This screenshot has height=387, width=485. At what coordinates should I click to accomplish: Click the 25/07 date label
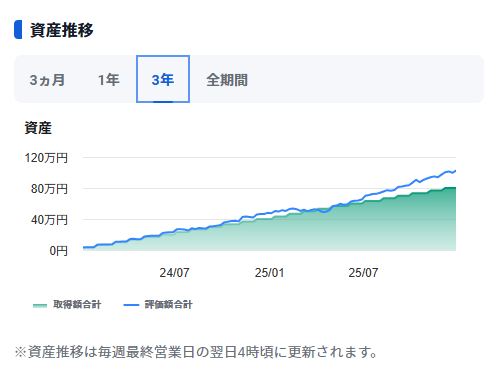363,273
